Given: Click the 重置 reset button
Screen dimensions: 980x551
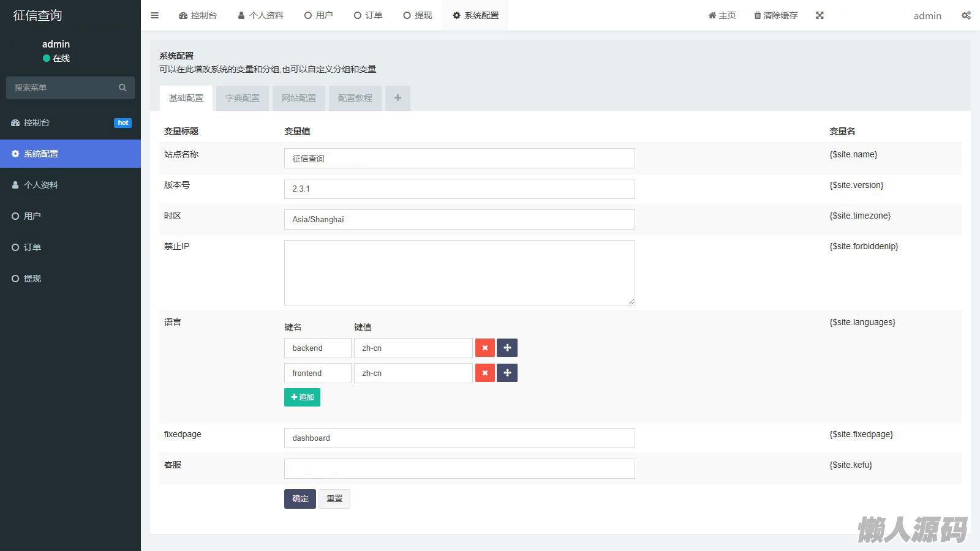Looking at the screenshot, I should (334, 499).
